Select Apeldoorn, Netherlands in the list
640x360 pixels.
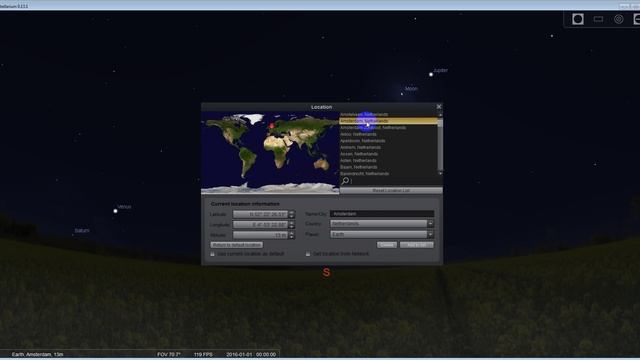coord(362,141)
